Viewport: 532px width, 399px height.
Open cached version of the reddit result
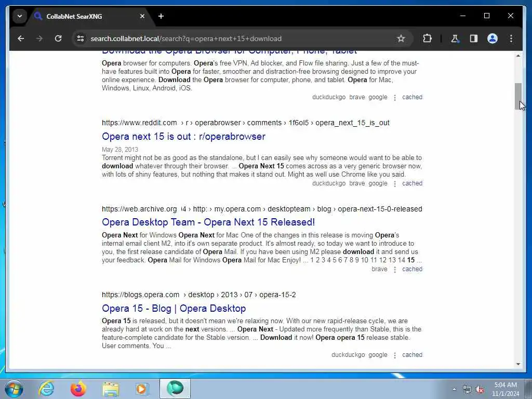412,183
